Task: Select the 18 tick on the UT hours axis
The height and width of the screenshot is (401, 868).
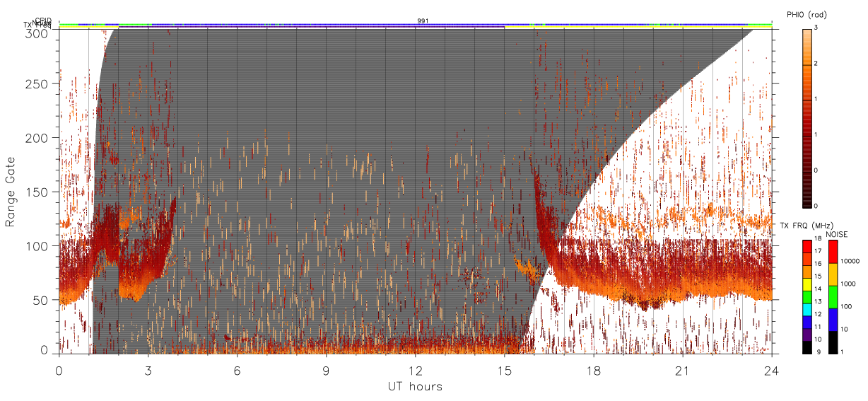Action: point(593,371)
